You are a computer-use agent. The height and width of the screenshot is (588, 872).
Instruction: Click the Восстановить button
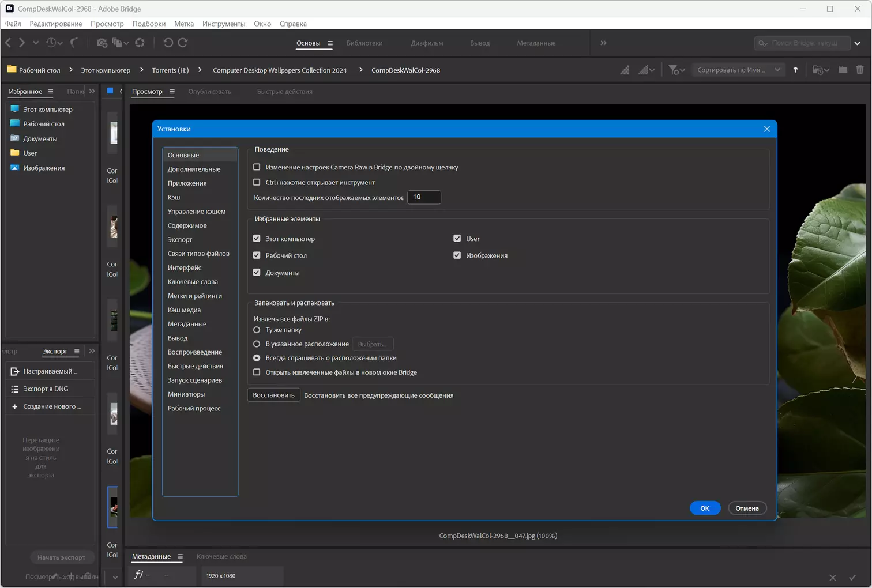tap(273, 395)
